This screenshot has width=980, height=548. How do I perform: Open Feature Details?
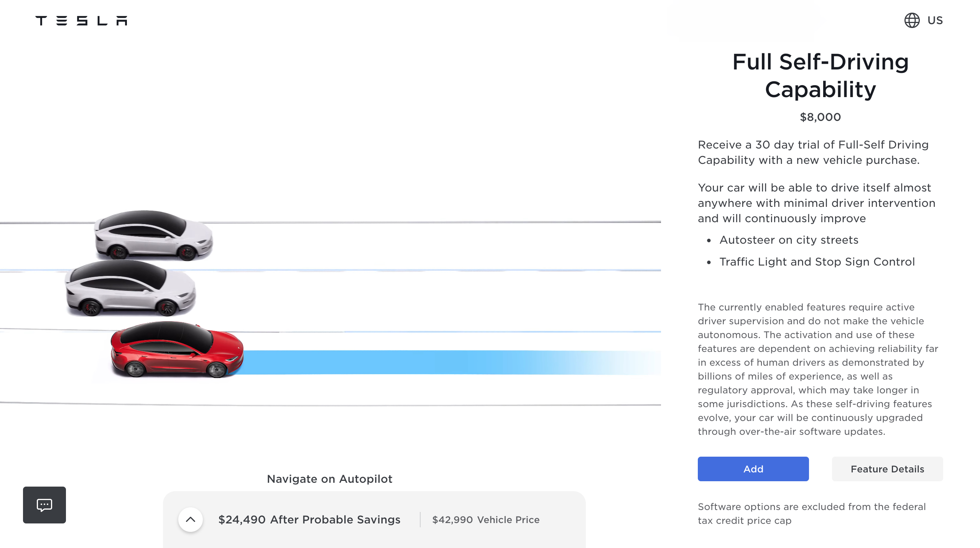click(887, 469)
